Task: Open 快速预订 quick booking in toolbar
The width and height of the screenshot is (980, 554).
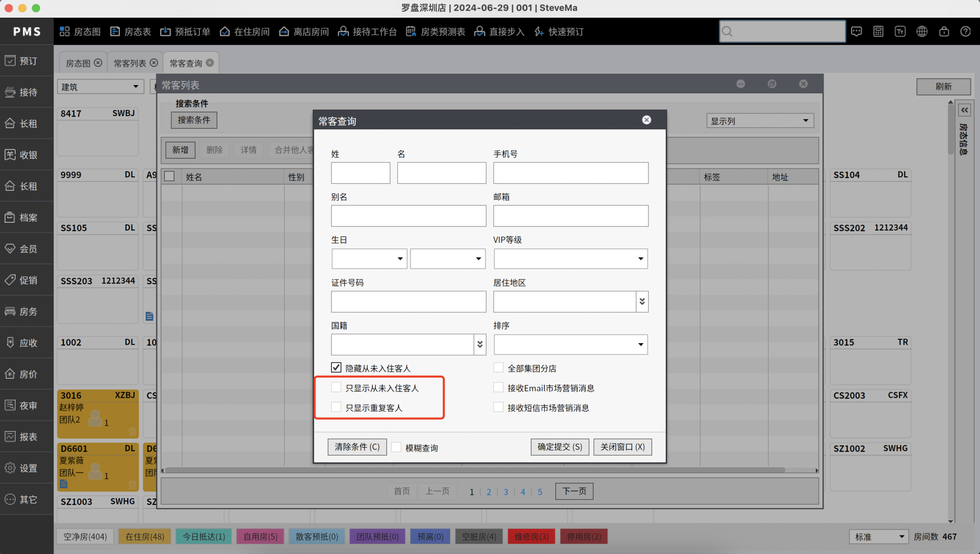Action: click(559, 32)
